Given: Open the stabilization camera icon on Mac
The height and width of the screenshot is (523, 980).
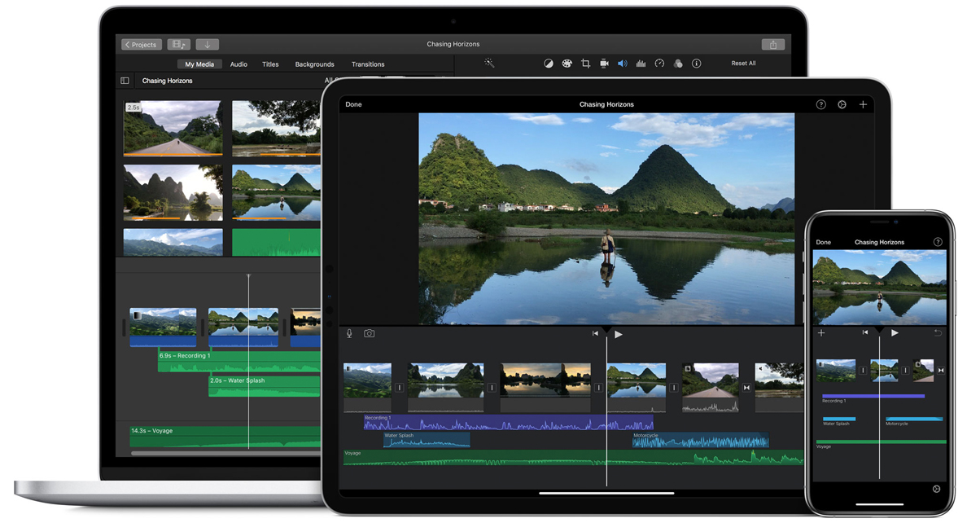Looking at the screenshot, I should (x=604, y=64).
